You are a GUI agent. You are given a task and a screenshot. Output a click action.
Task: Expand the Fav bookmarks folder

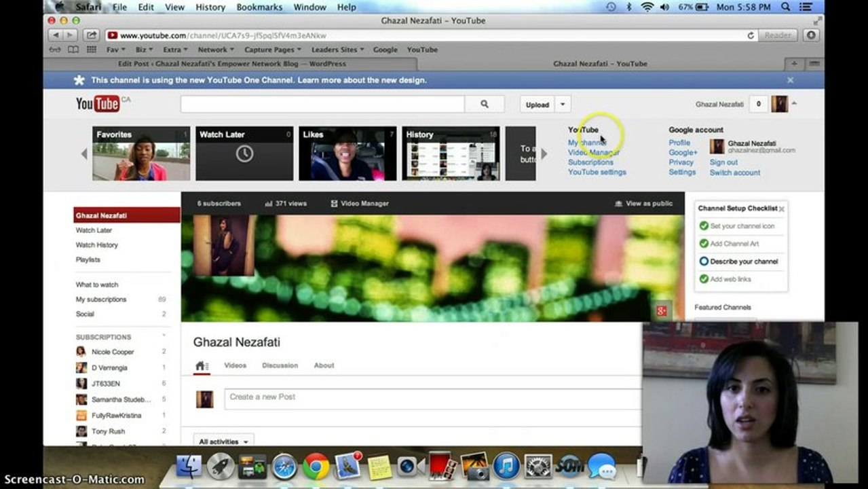[x=115, y=50]
